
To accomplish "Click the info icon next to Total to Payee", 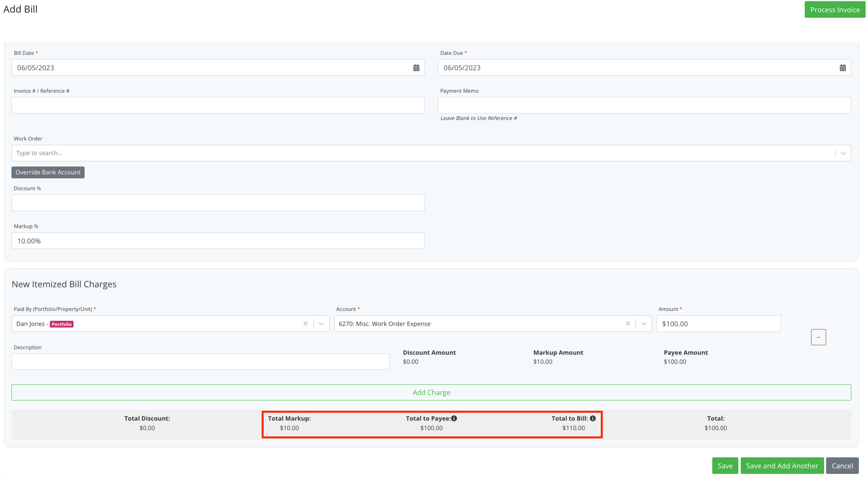I will tap(454, 418).
